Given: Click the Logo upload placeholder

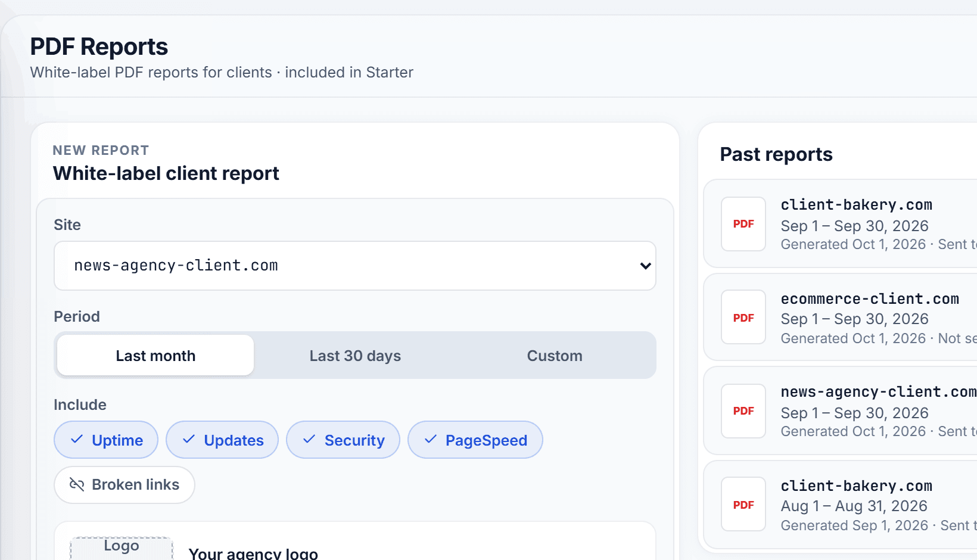Looking at the screenshot, I should pyautogui.click(x=122, y=549).
